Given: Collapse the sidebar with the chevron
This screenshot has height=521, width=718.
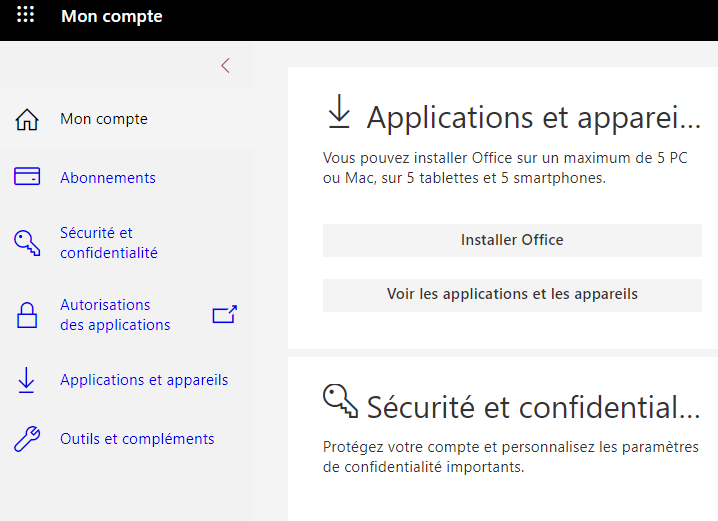Looking at the screenshot, I should tap(225, 66).
